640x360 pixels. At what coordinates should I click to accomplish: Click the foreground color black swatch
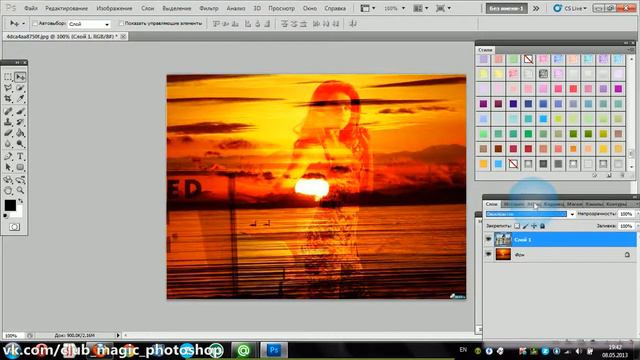click(10, 205)
